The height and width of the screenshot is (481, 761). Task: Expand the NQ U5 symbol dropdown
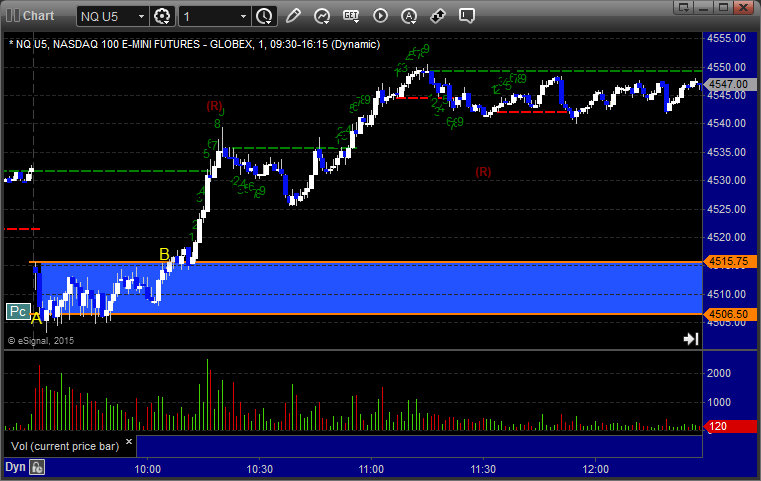(141, 17)
